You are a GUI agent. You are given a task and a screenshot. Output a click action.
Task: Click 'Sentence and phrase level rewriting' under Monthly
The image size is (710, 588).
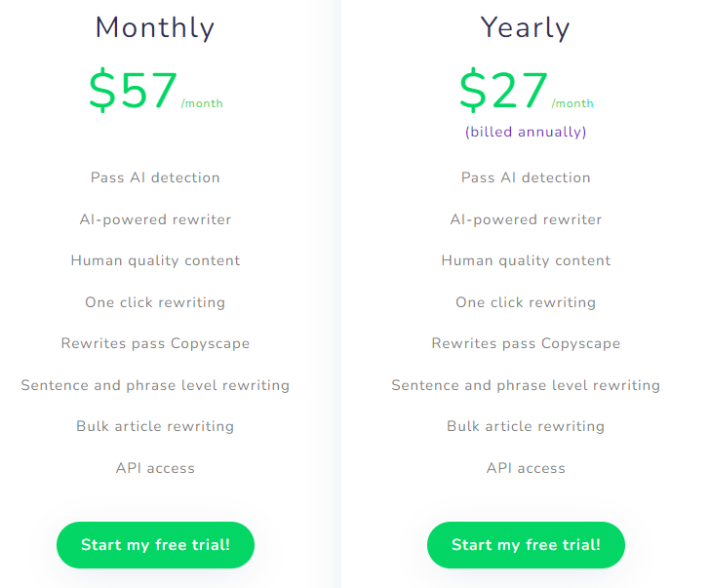click(x=155, y=385)
